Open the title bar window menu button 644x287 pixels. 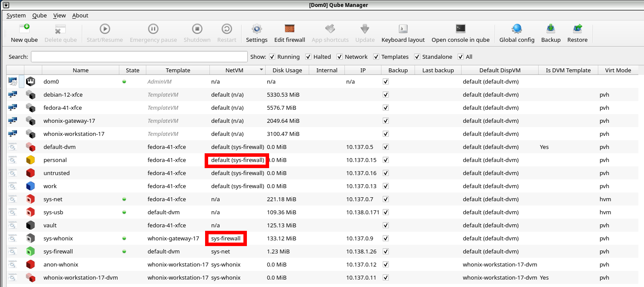tap(6, 5)
